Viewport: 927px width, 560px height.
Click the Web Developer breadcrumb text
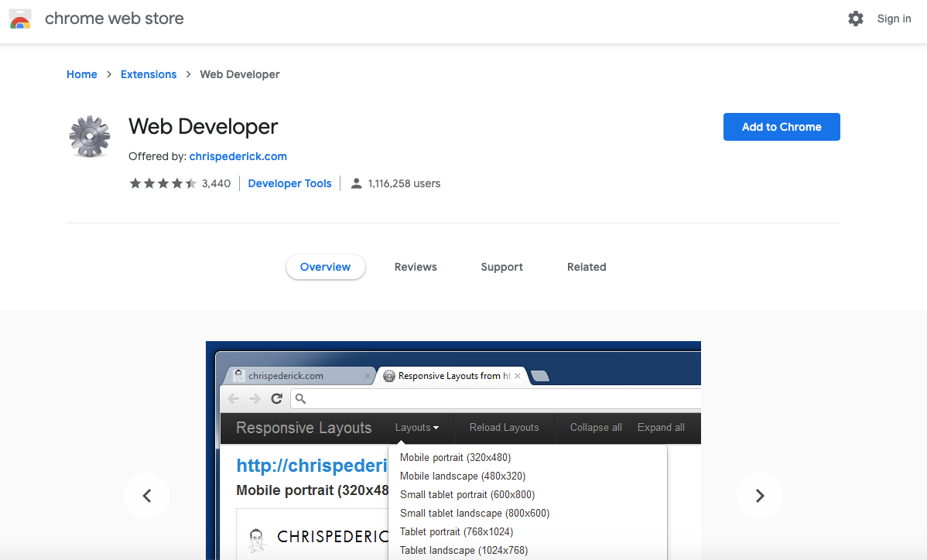click(239, 74)
